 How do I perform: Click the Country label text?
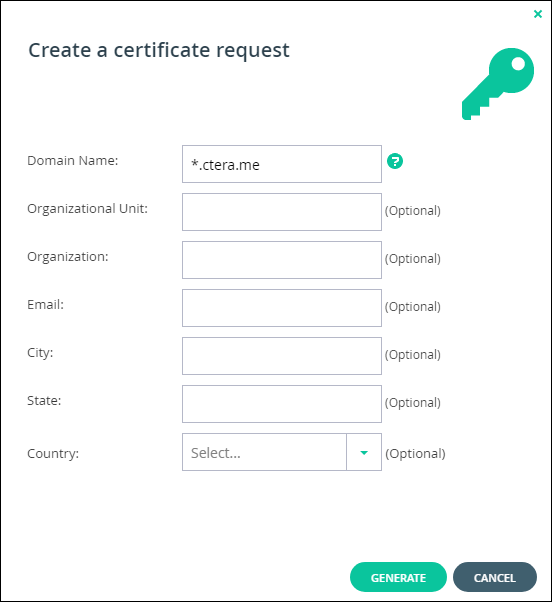pos(53,453)
